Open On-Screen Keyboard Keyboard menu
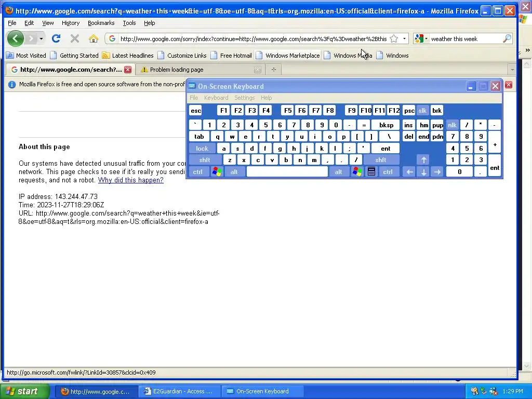The width and height of the screenshot is (532, 399). [x=216, y=98]
